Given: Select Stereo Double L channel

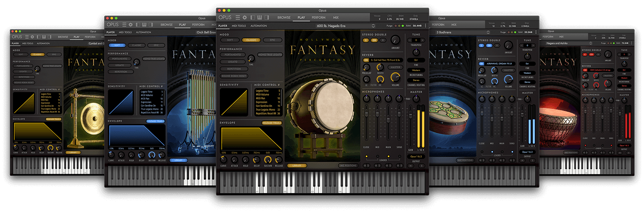Looking at the screenshot, I should [367, 40].
